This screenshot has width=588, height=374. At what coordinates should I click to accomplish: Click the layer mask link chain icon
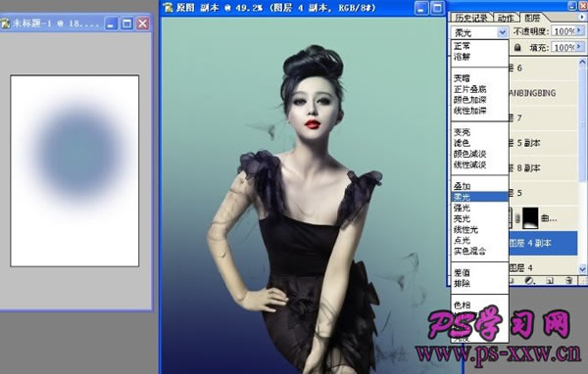coord(517,218)
